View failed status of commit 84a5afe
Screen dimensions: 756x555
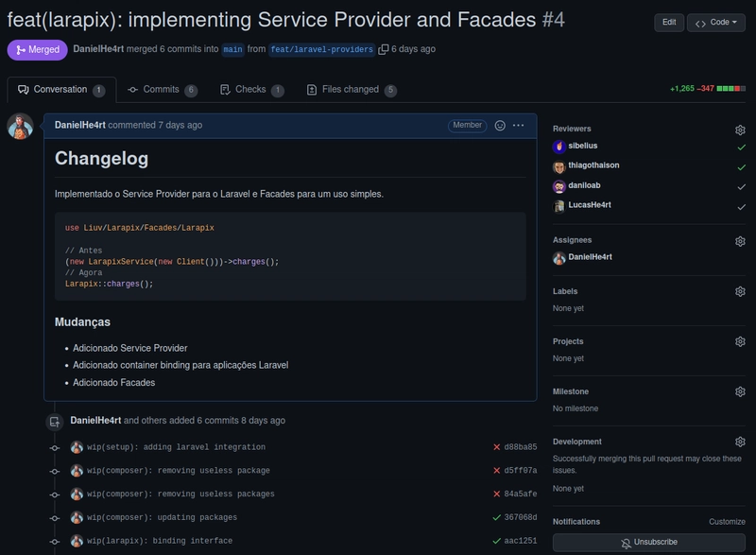[497, 494]
